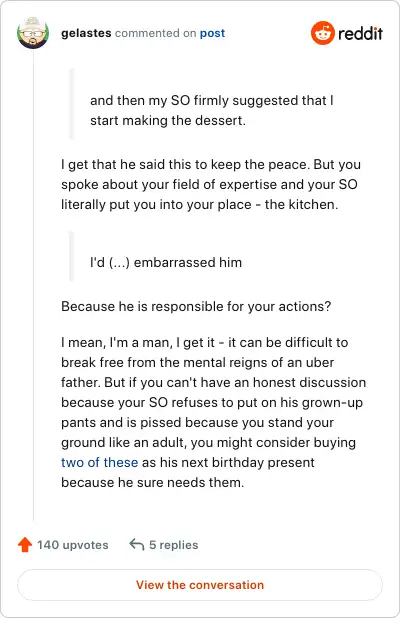Click the quoted text 'start making the dessert'
The width and height of the screenshot is (400, 618).
click(167, 121)
